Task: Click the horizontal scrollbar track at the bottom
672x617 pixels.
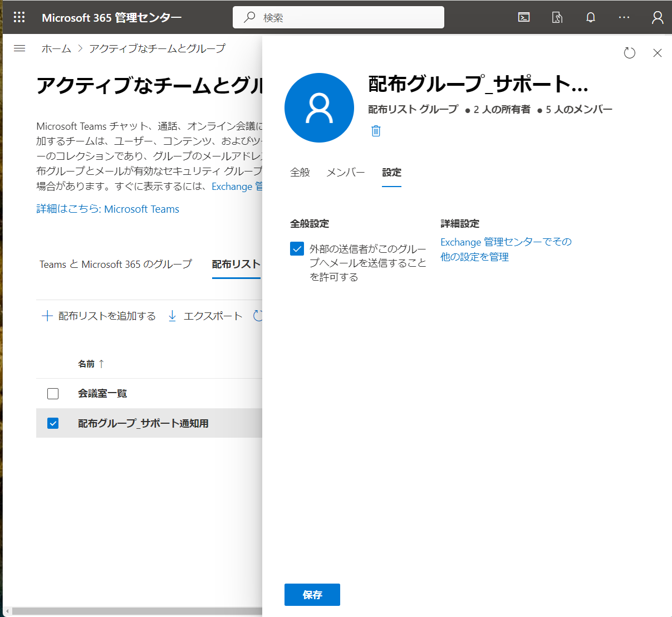Action: pos(137,611)
